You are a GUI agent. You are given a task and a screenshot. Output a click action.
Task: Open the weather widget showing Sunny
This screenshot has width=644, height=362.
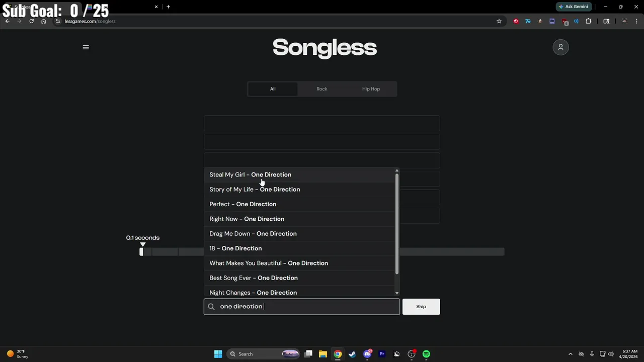click(17, 354)
